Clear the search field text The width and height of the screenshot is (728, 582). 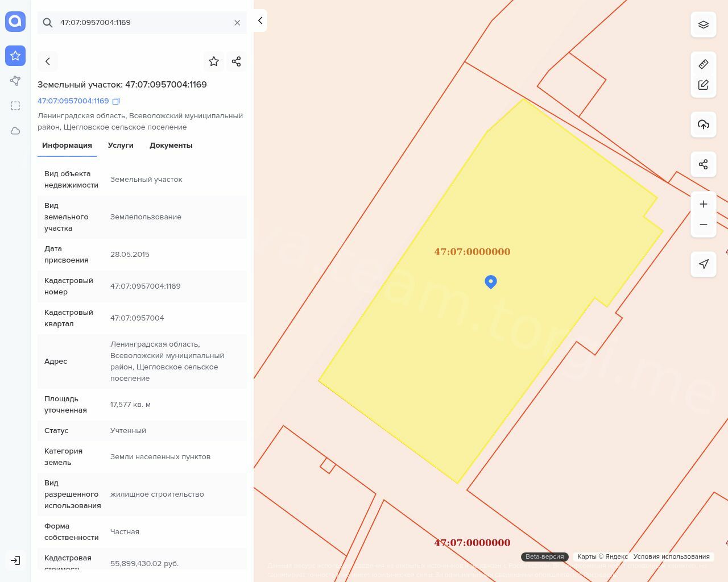click(237, 23)
